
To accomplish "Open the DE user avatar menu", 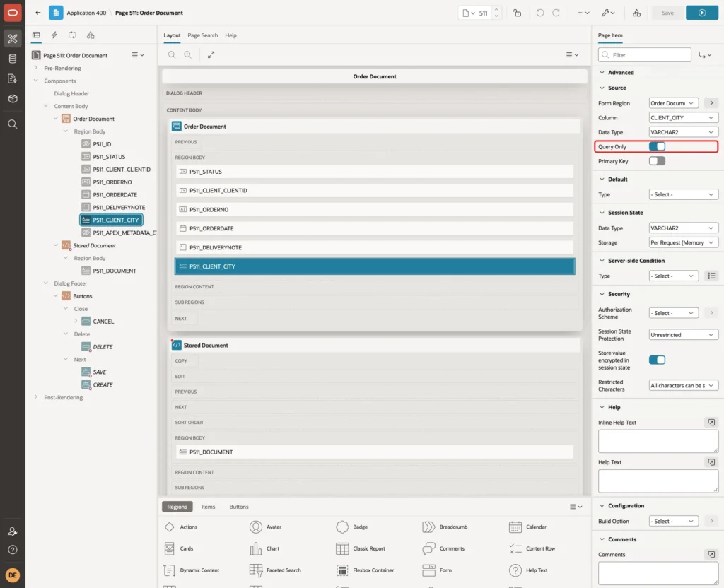I will pos(13,575).
